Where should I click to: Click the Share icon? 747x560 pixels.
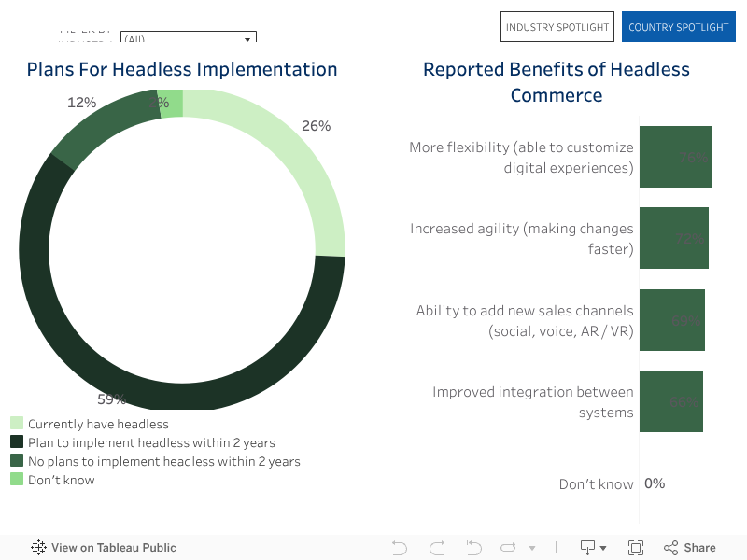click(690, 548)
